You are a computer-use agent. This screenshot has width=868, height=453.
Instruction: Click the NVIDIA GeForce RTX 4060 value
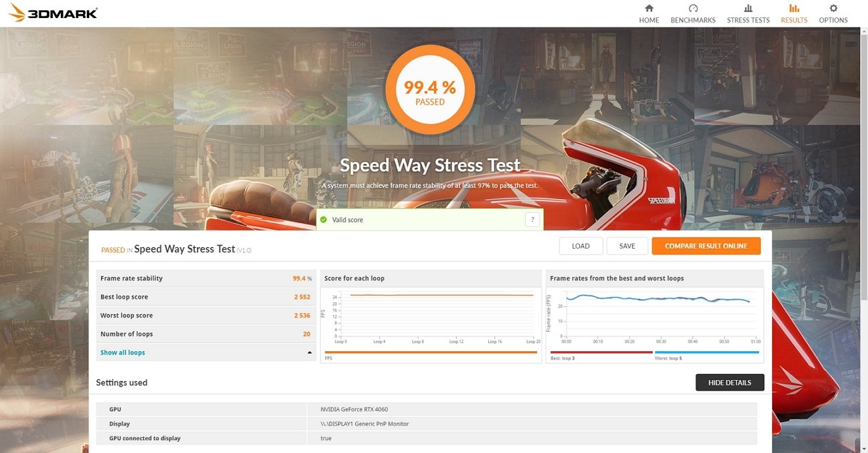click(x=354, y=409)
